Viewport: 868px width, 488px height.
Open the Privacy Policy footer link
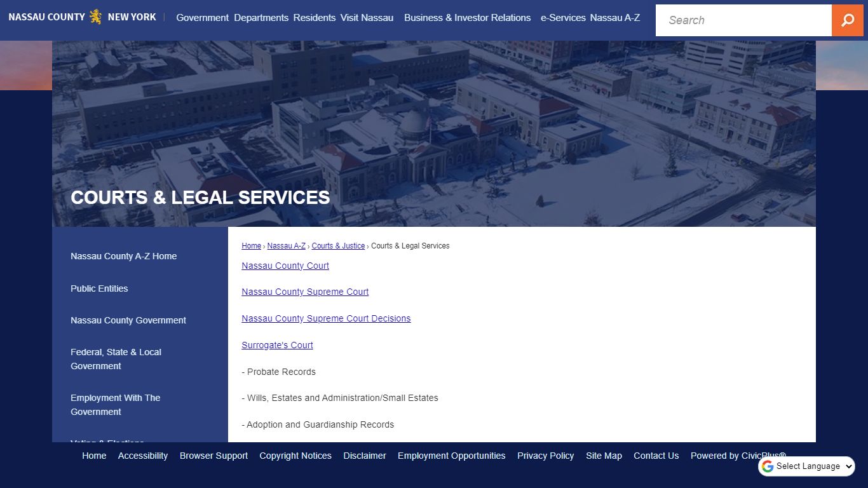545,456
